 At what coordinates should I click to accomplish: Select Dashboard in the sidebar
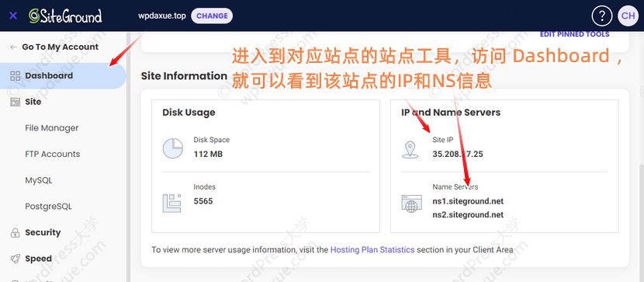pos(63,75)
